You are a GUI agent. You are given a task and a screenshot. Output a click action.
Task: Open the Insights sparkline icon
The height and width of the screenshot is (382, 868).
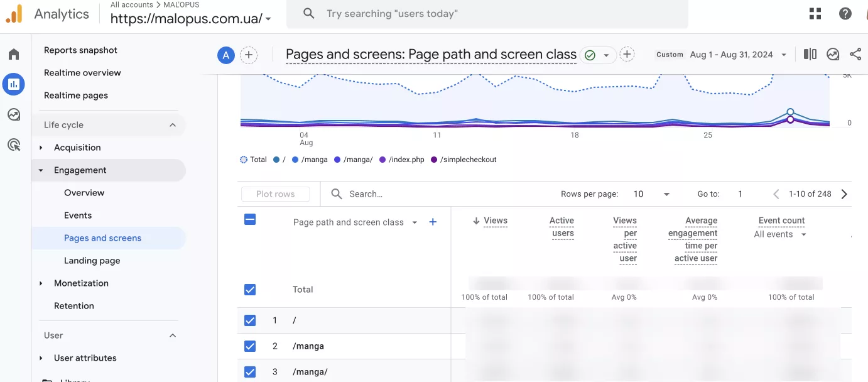pos(833,55)
